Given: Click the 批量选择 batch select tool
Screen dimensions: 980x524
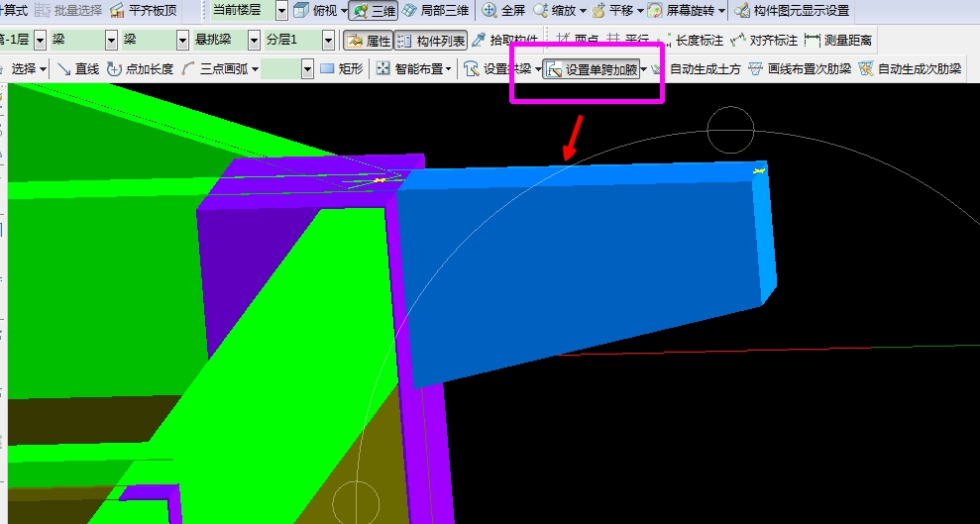Looking at the screenshot, I should click(x=68, y=10).
